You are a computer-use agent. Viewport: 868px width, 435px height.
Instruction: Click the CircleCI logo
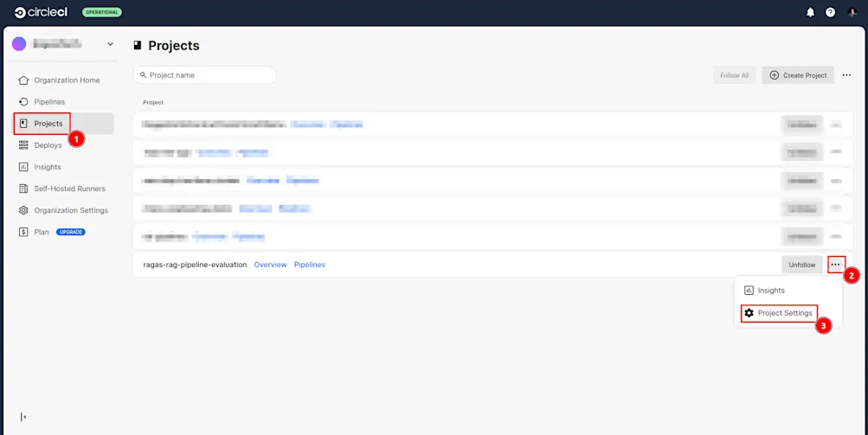coord(41,12)
